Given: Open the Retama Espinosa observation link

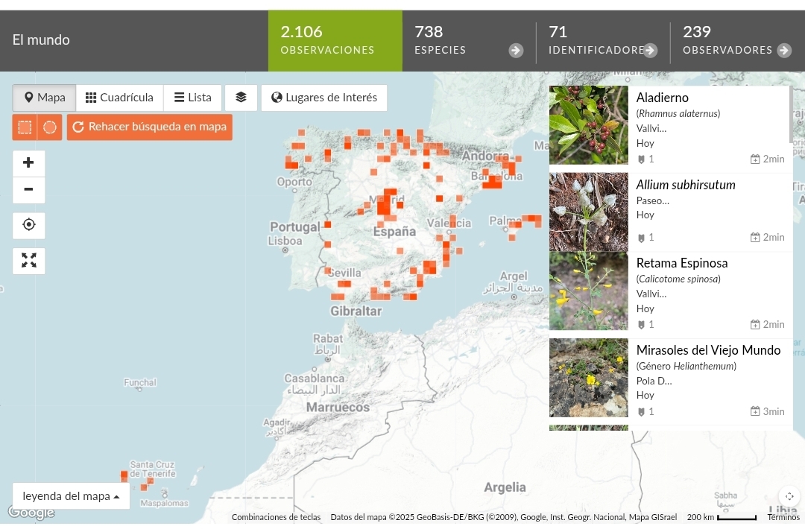Looking at the screenshot, I should pos(681,263).
